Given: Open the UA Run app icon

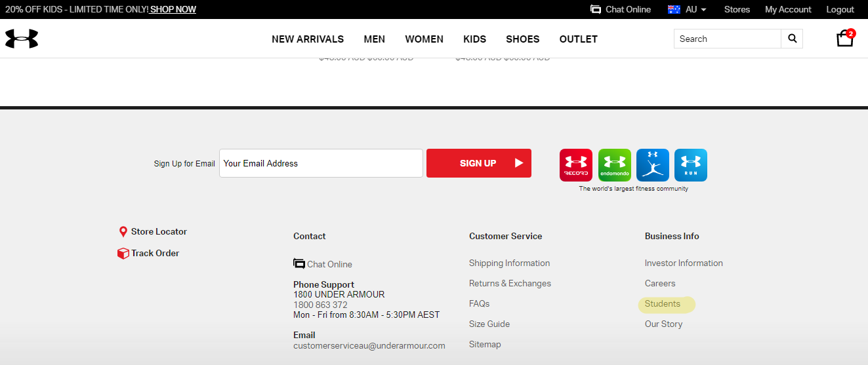Looking at the screenshot, I should (691, 165).
